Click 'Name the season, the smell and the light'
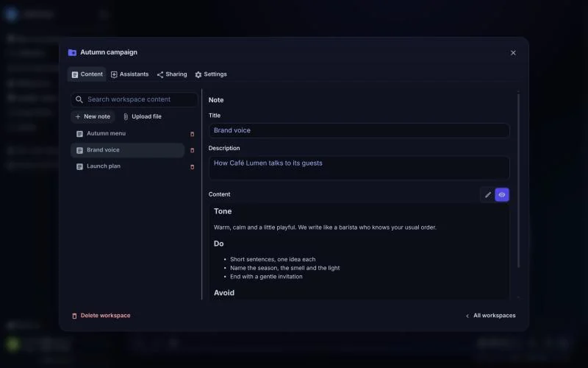 [x=285, y=268]
